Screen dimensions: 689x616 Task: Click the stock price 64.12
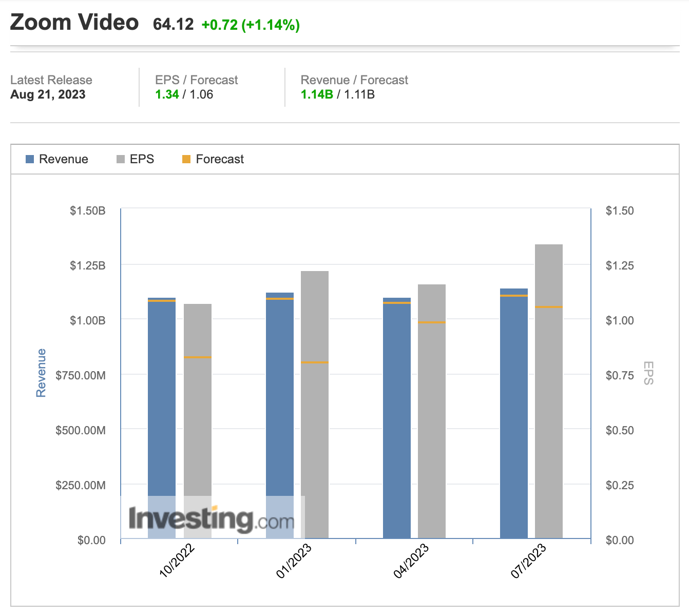click(174, 24)
